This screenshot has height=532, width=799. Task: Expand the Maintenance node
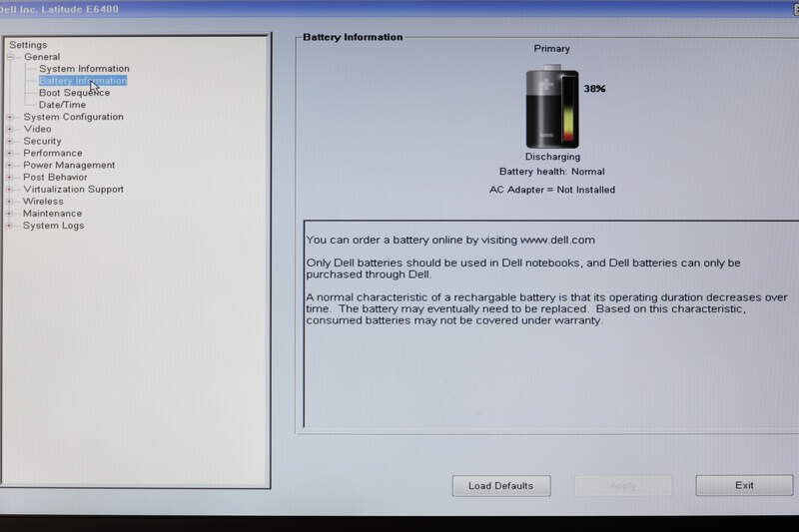10,214
